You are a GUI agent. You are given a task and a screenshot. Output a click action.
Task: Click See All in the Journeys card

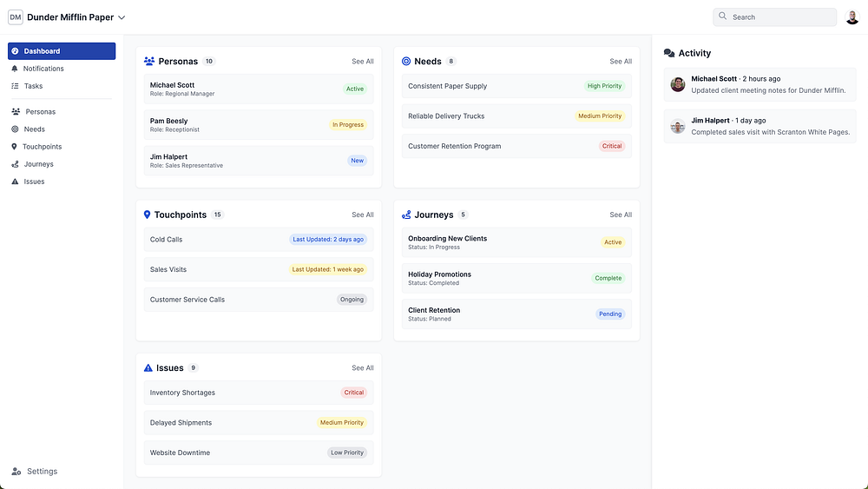pyautogui.click(x=621, y=215)
